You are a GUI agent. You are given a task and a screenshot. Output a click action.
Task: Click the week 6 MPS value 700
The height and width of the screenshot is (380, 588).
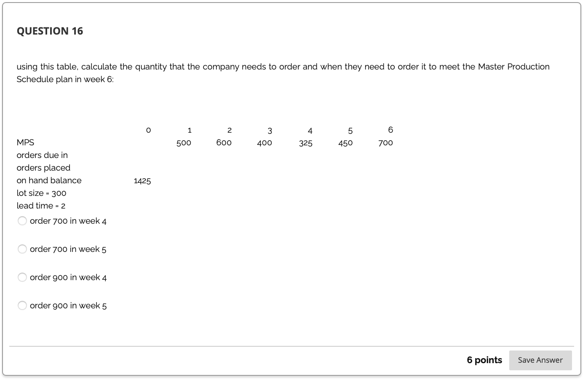385,142
